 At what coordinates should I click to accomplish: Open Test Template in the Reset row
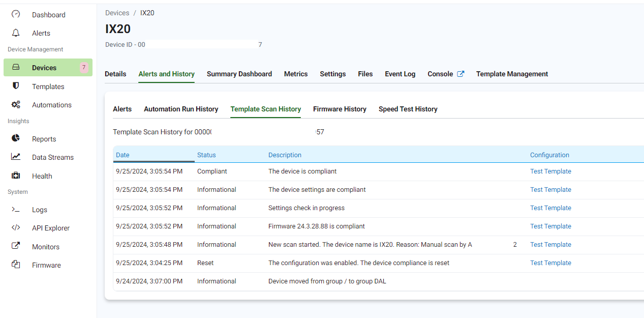(x=550, y=263)
